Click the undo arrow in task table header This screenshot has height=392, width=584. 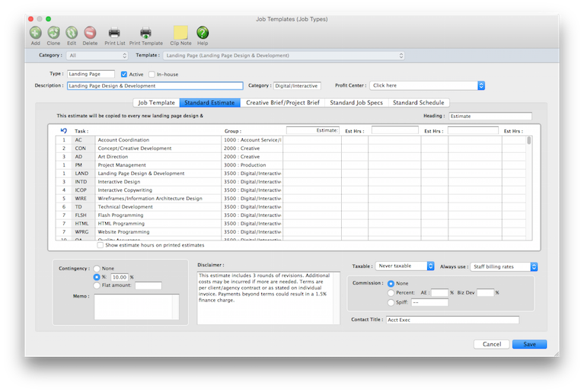coord(63,131)
